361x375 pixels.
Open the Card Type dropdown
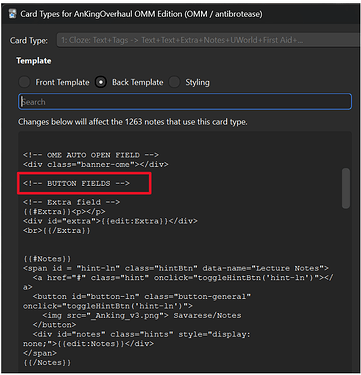click(209, 40)
